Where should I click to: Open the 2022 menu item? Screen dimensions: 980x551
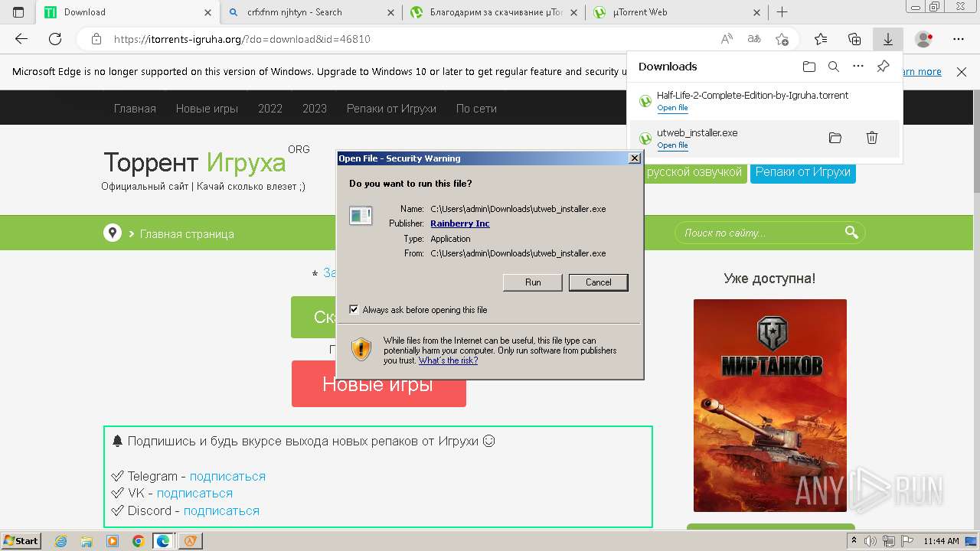(270, 109)
